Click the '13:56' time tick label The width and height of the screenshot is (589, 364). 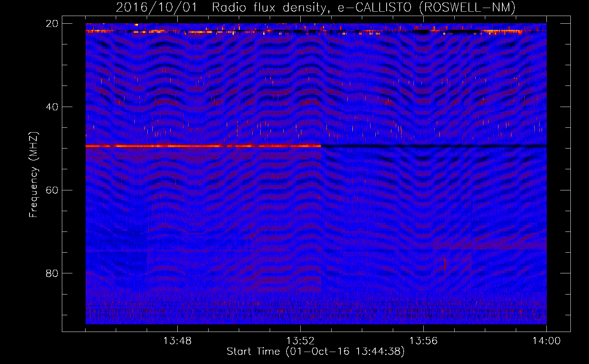tap(423, 341)
